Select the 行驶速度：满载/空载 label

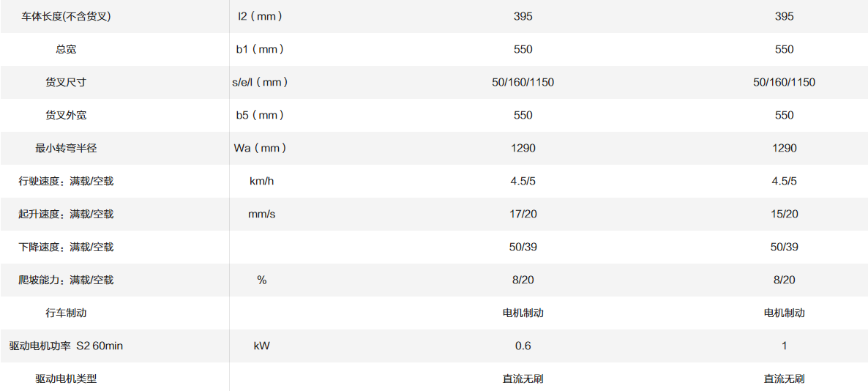tap(66, 181)
